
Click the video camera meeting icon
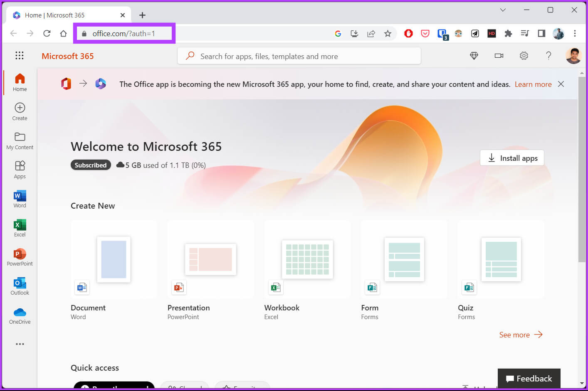coord(499,56)
